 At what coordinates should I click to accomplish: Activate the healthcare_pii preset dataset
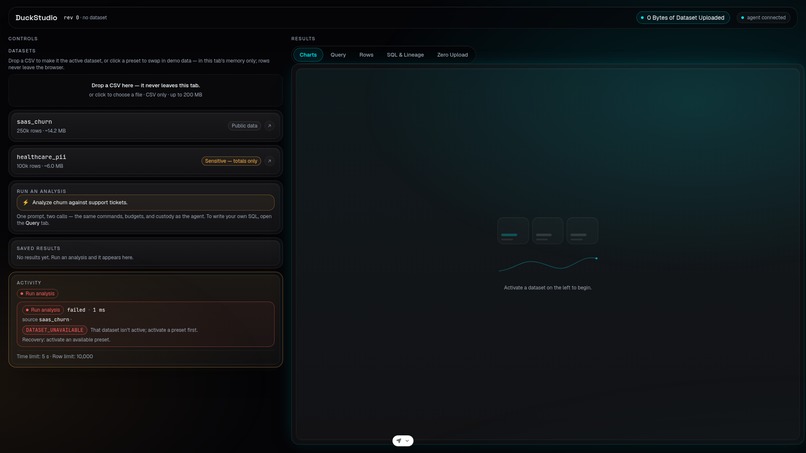pyautogui.click(x=145, y=161)
